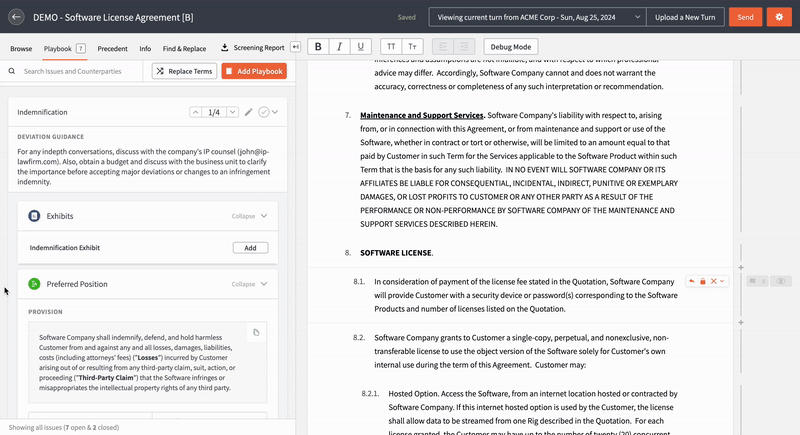The height and width of the screenshot is (435, 800).
Task: Toggle italic formatting
Action: (339, 47)
